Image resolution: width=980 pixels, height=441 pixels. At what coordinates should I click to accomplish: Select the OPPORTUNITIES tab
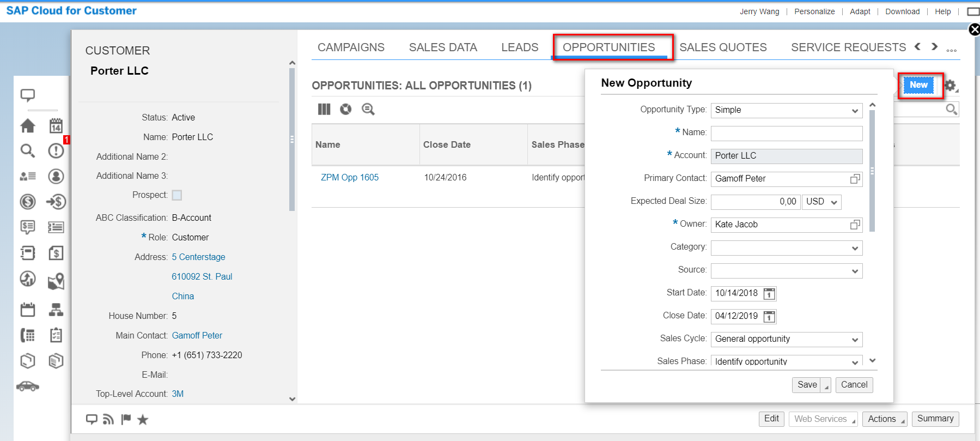(608, 47)
